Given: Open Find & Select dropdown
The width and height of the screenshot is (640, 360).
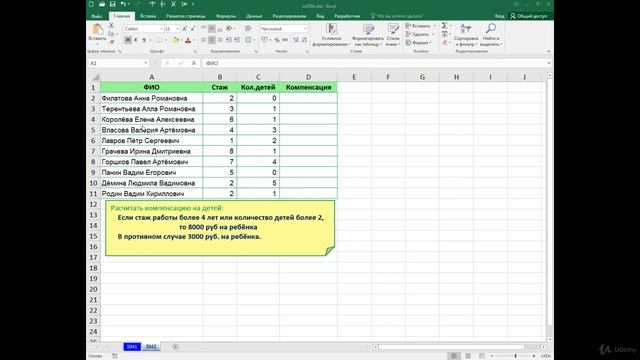Looking at the screenshot, I should click(x=491, y=35).
